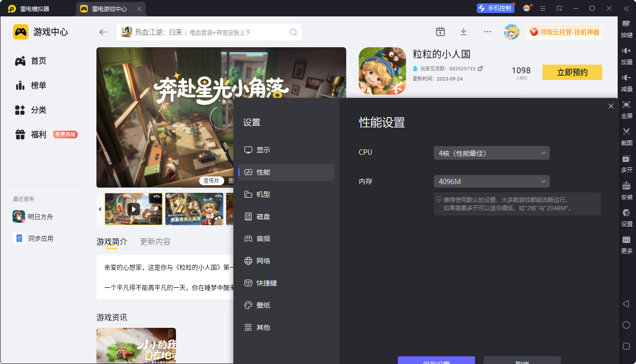Enter 全屏 fullscreen mode

(626, 105)
